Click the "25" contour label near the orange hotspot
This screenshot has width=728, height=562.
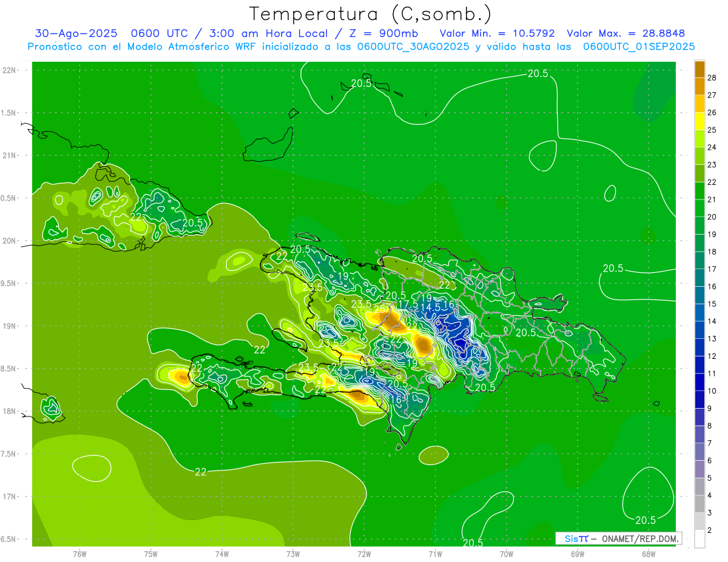(380, 309)
